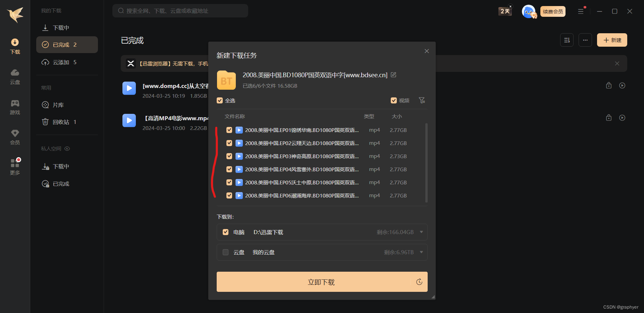Click the 新建 button

tap(612, 40)
